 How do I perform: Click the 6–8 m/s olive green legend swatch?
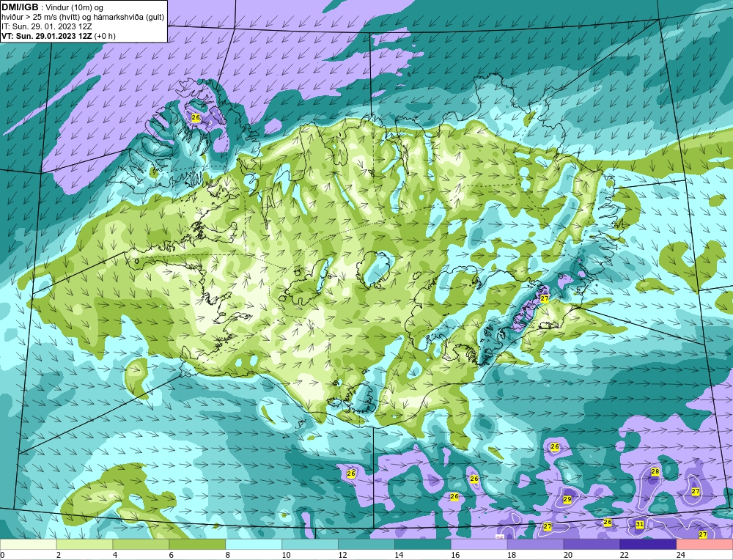[197, 545]
